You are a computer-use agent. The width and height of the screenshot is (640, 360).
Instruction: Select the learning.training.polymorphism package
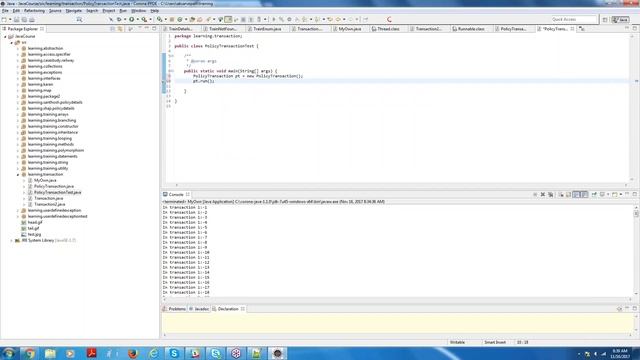pyautogui.click(x=56, y=150)
